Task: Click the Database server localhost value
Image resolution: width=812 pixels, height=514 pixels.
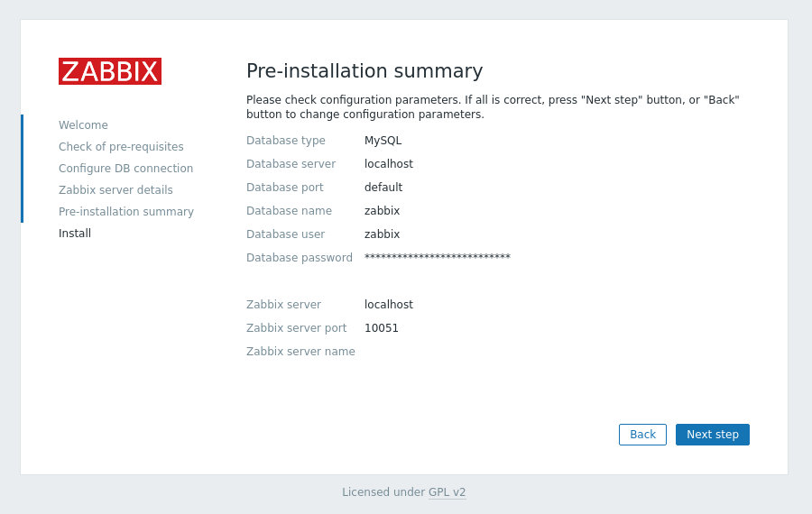Action: point(389,164)
